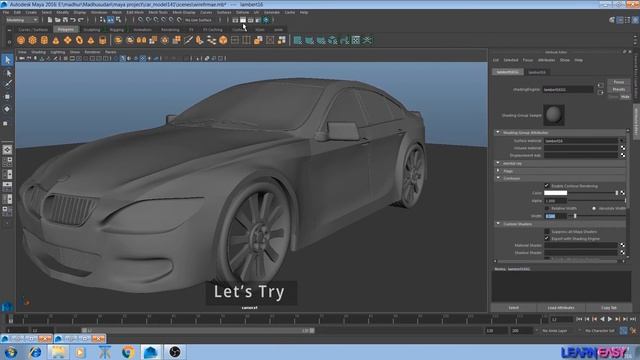The image size is (640, 360).
Task: Click the render settings icon in status line
Action: point(258,20)
